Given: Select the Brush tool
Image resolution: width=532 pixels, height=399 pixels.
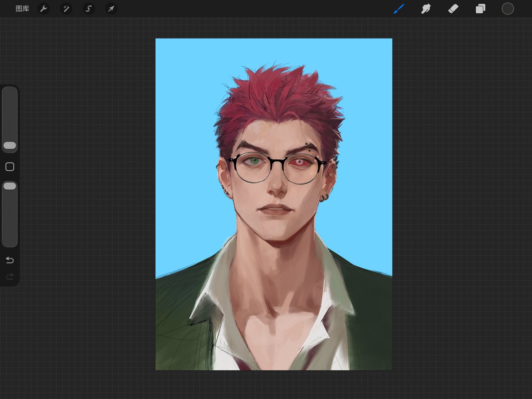Looking at the screenshot, I should [x=399, y=8].
